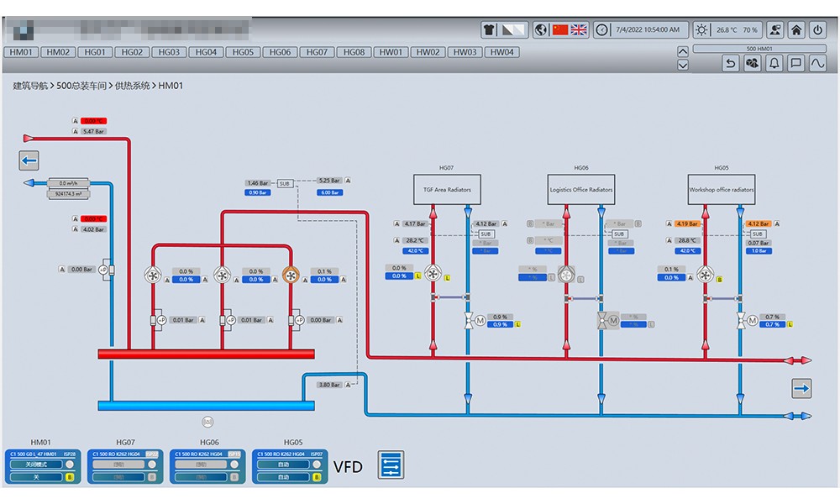
Task: Click the blue right arrow navigation button
Action: click(801, 388)
